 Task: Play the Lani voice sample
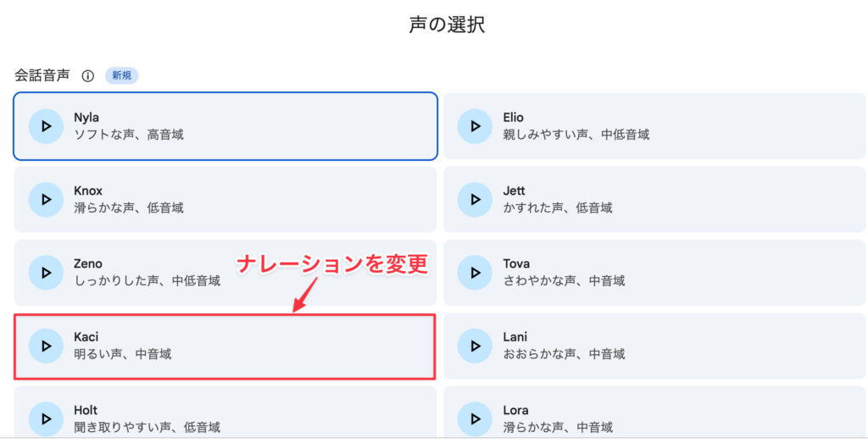tap(475, 346)
